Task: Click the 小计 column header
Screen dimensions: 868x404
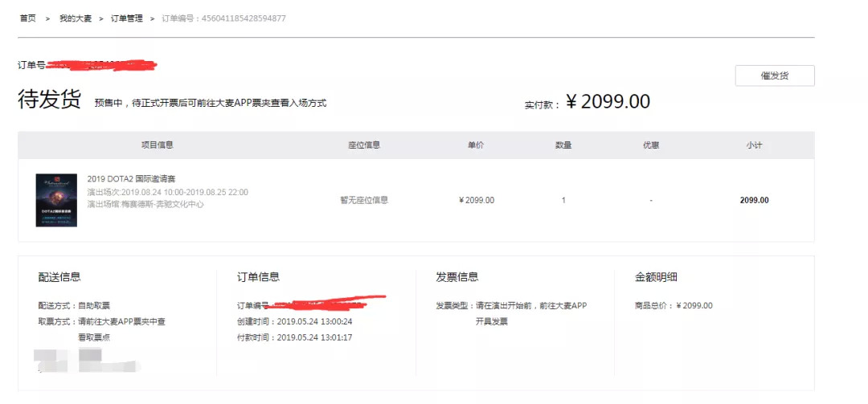Action: 754,145
